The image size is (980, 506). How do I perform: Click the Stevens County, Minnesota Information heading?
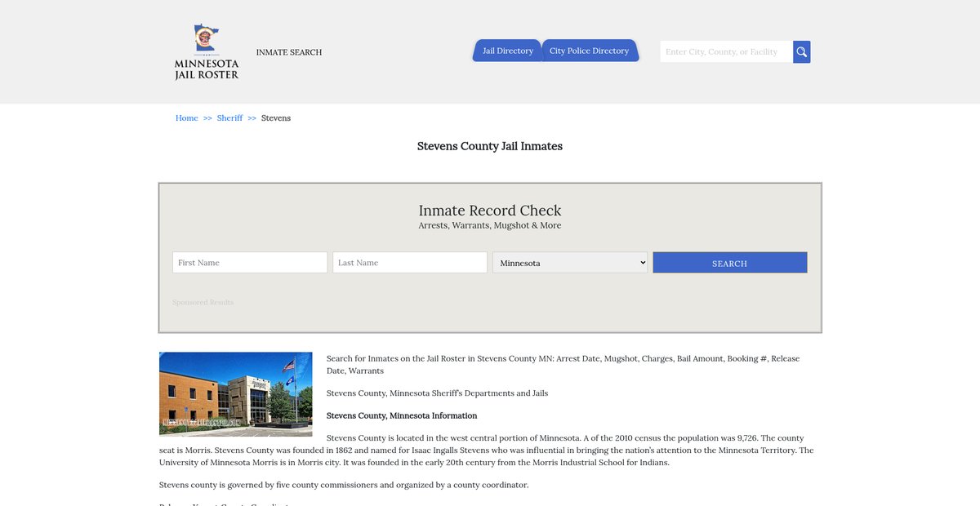click(x=402, y=416)
